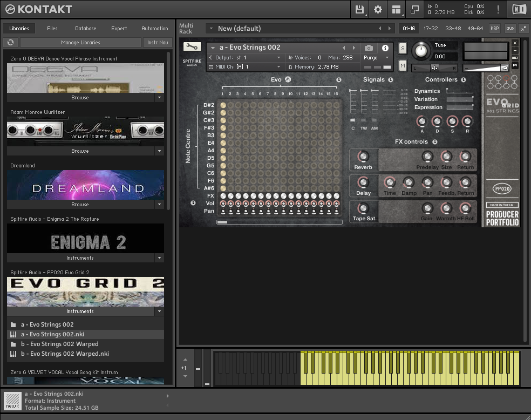Switch to the Automation tab
The width and height of the screenshot is (531, 420).
click(155, 29)
